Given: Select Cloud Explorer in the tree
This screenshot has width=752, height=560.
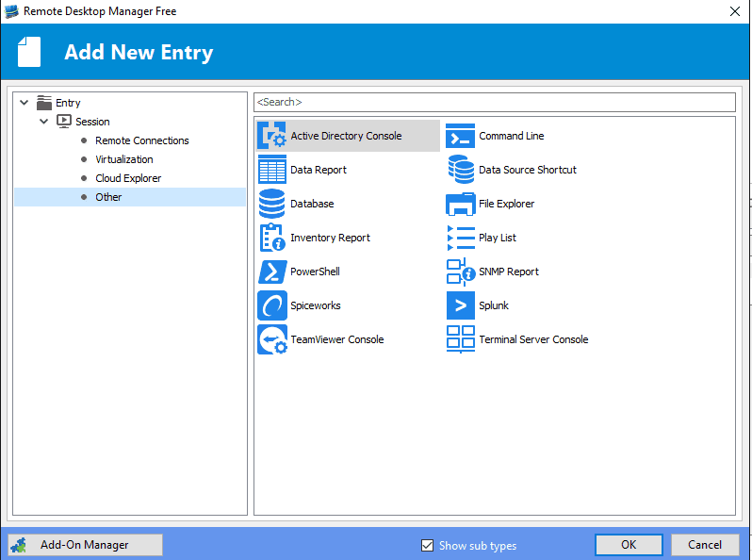Looking at the screenshot, I should pos(128,178).
